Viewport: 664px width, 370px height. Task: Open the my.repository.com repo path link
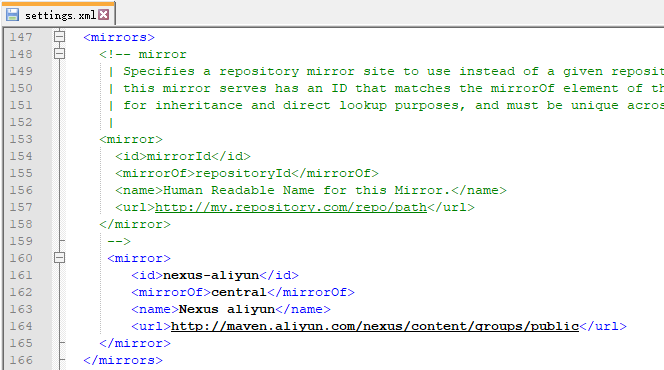291,207
